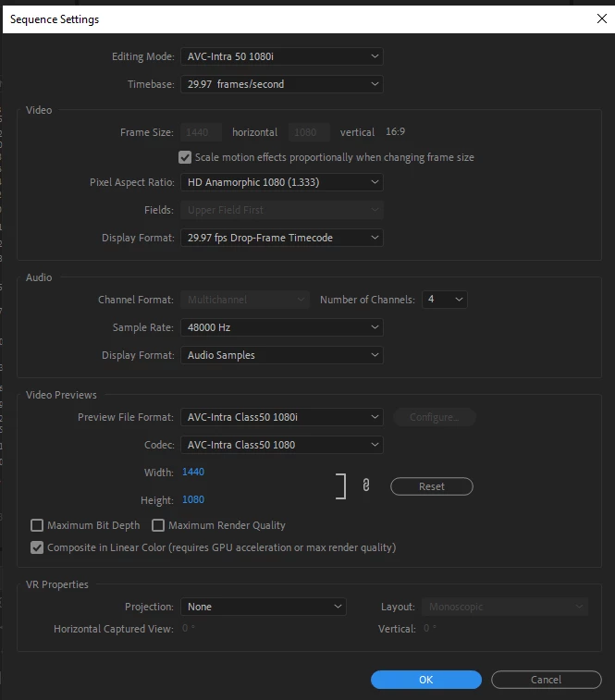
Task: Click the Audio section heading
Action: pyautogui.click(x=39, y=277)
